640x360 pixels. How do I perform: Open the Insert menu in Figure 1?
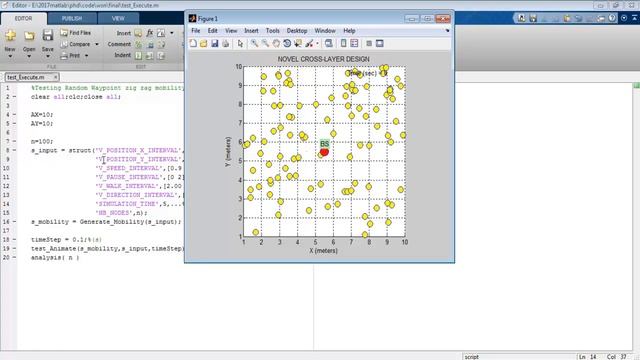pos(251,31)
